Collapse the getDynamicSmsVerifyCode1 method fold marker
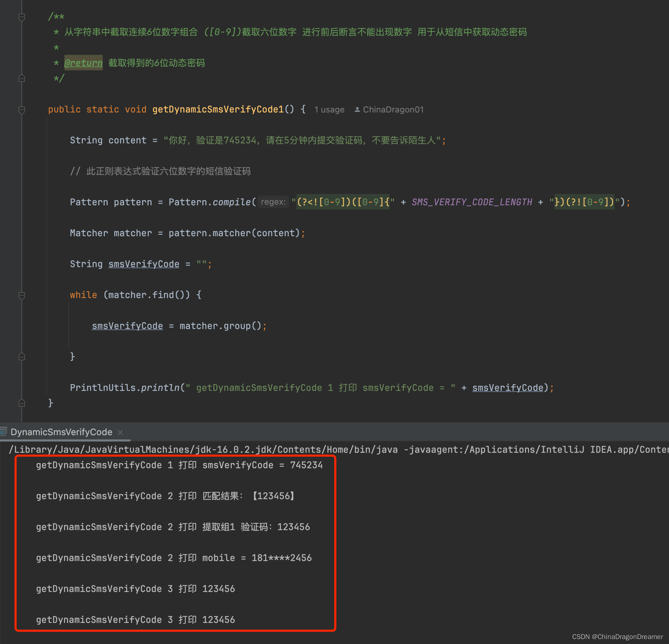The height and width of the screenshot is (644, 669). coord(22,110)
